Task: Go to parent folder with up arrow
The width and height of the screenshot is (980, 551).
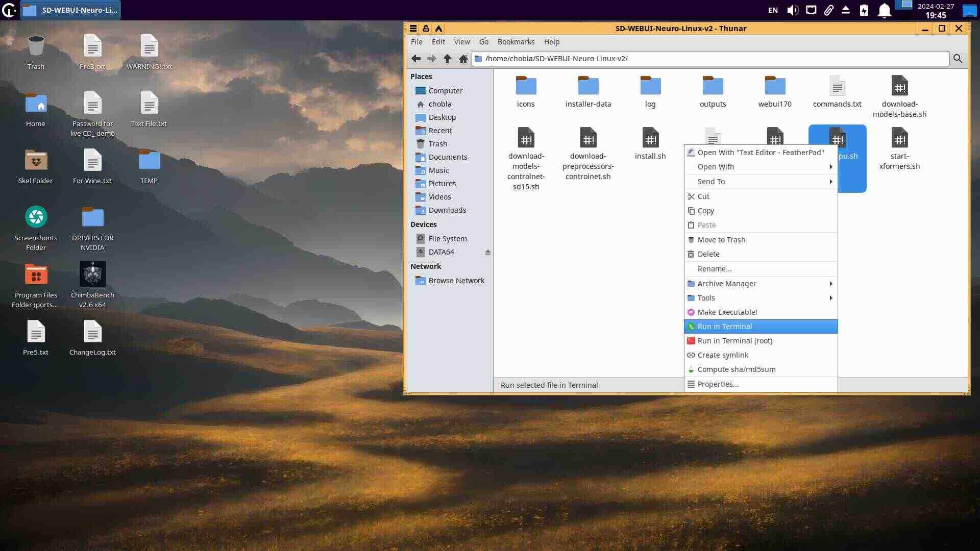Action: coord(447,59)
